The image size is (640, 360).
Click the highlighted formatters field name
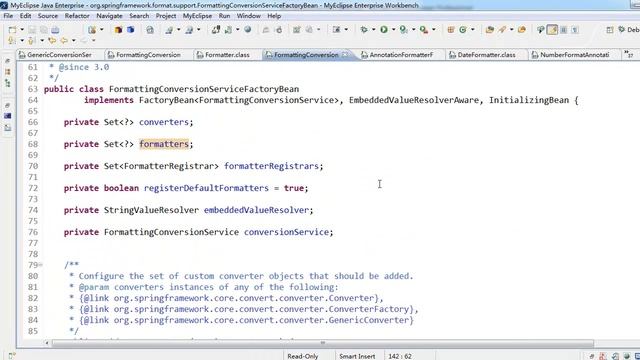164,144
